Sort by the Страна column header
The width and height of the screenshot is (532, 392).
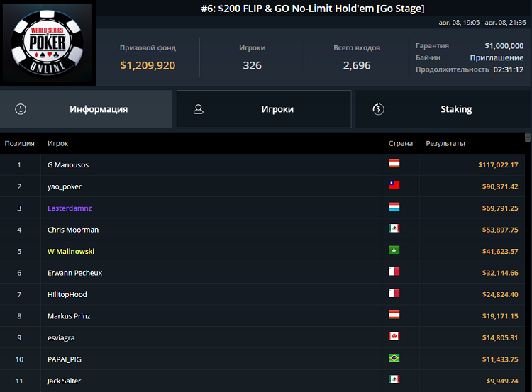400,143
